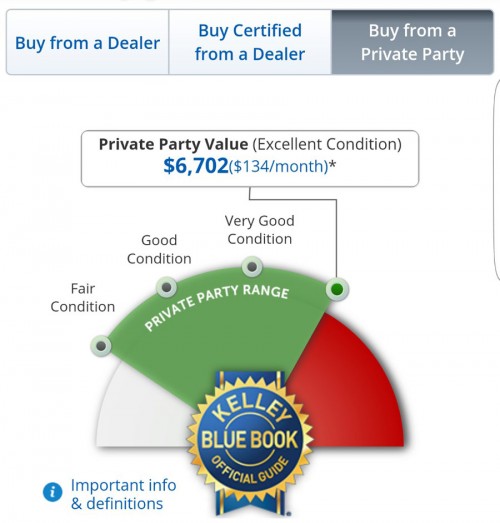This screenshot has width=500, height=523.
Task: Click the Private Party Value heading box
Action: point(250,158)
